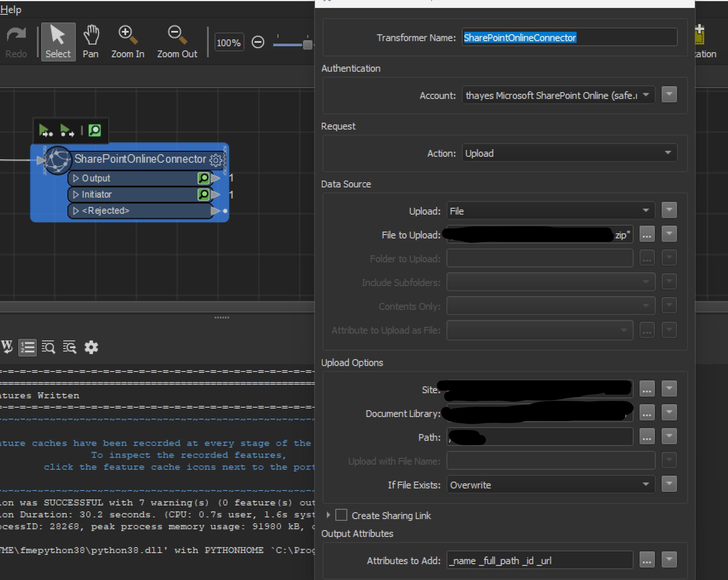Click the Initiator port connector arrow
The image size is (728, 580).
click(215, 194)
